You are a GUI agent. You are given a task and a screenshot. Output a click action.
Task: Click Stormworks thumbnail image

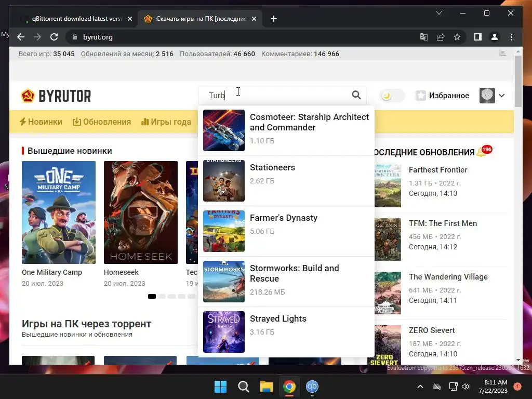tap(223, 282)
